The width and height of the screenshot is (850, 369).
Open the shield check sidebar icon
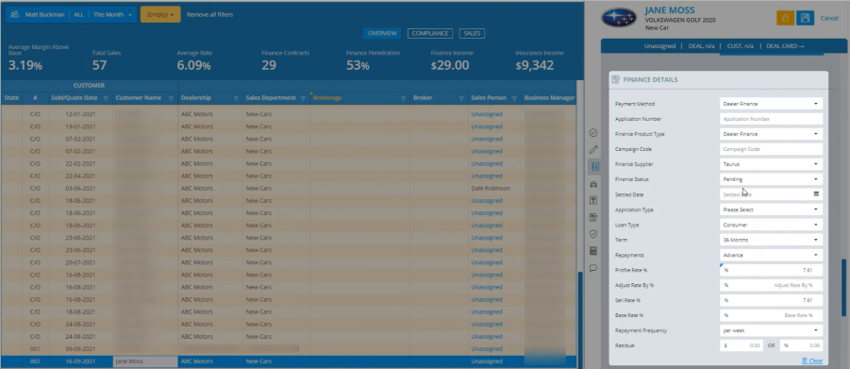[593, 234]
